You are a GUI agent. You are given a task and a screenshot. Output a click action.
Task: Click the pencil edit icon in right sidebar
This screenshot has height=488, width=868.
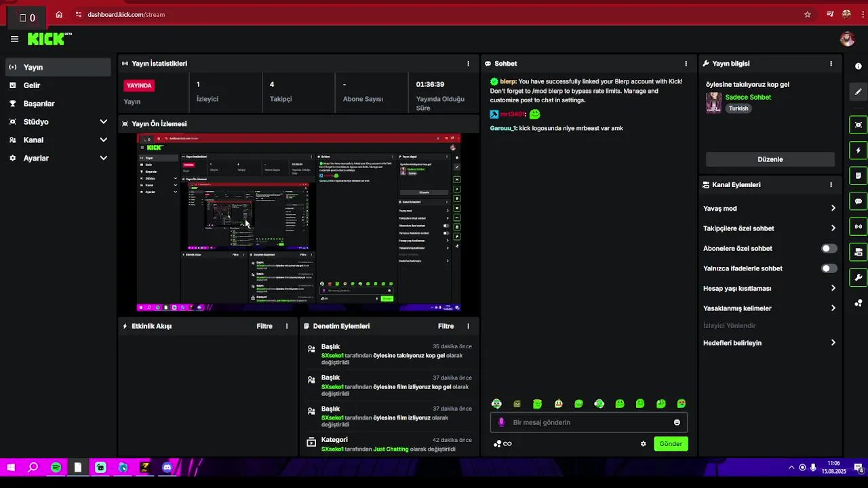click(859, 91)
